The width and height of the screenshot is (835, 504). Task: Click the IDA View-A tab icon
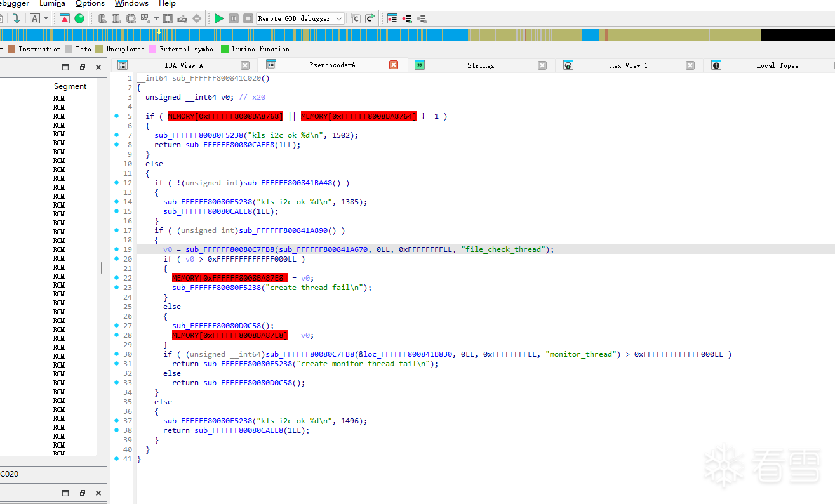(123, 65)
